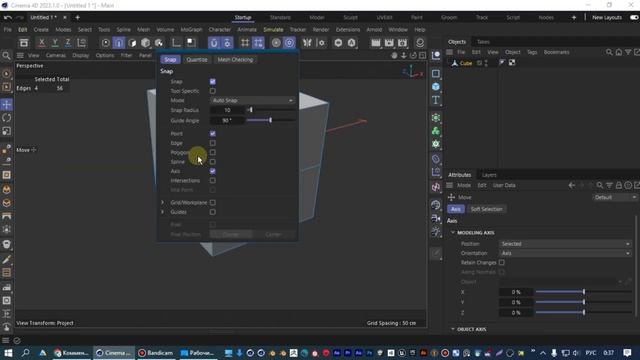Screen dimensions: 640x360
Task: Click the light object icon in the side palette
Action: click(436, 232)
